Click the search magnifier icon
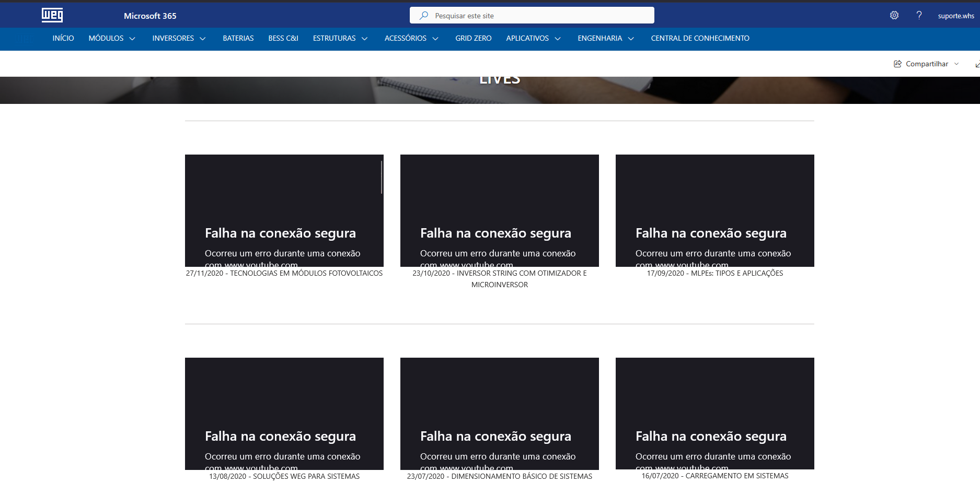980x483 pixels. tap(424, 16)
